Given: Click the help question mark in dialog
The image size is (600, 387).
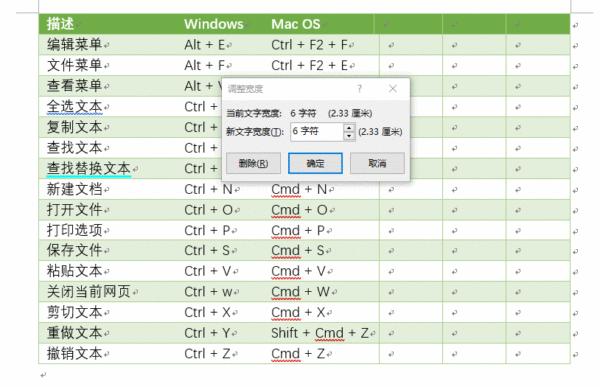Looking at the screenshot, I should click(359, 89).
